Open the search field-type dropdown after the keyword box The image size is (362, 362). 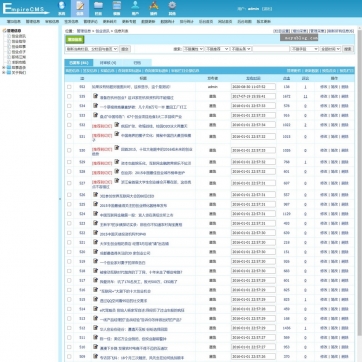pyautogui.click(x=304, y=49)
